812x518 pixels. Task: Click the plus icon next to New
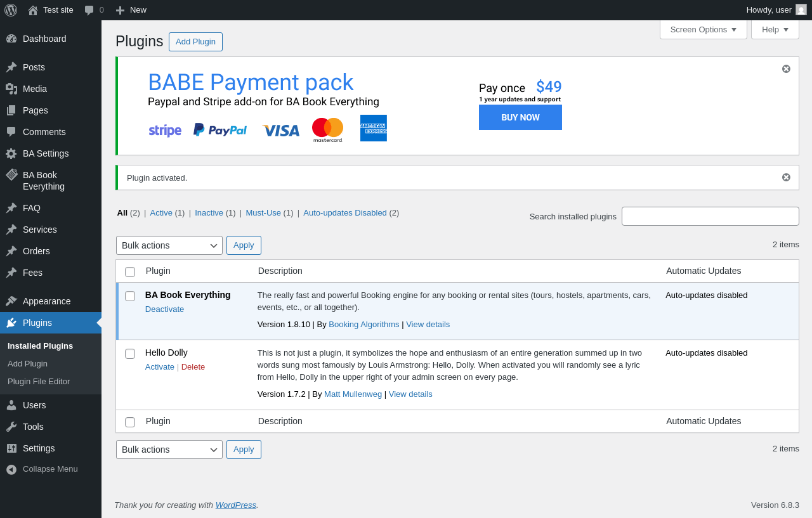coord(120,10)
